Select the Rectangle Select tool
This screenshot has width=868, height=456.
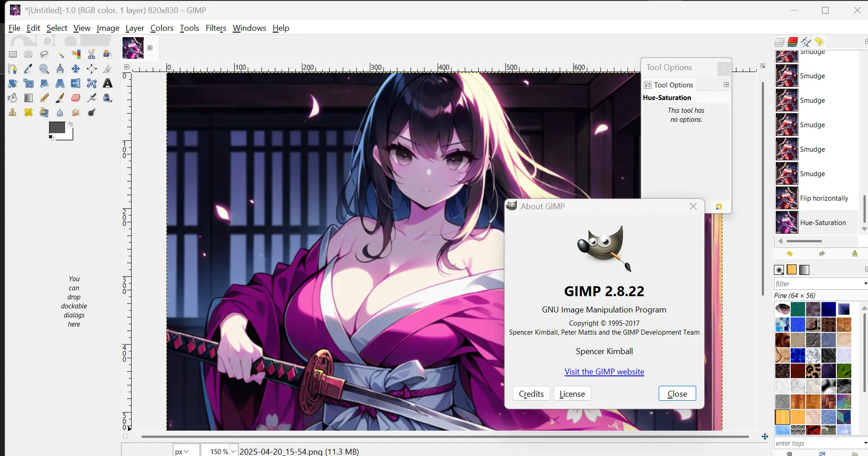coord(13,54)
